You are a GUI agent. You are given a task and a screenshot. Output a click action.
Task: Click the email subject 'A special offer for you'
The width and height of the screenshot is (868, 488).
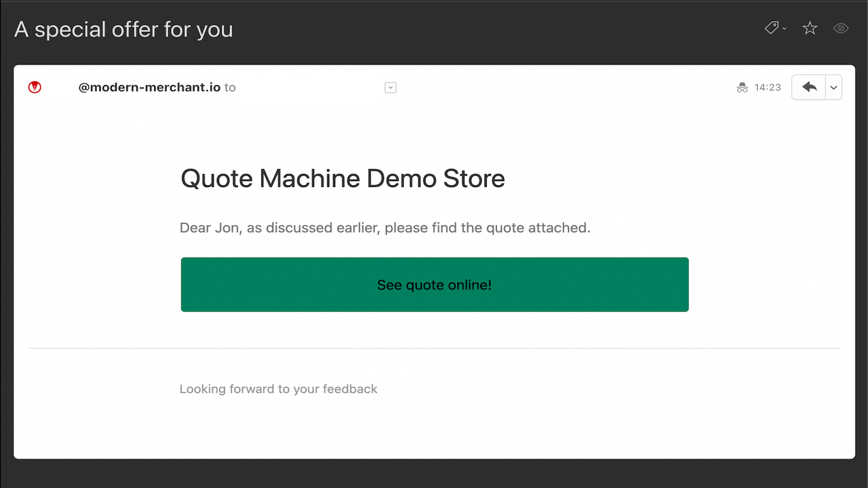coord(123,29)
